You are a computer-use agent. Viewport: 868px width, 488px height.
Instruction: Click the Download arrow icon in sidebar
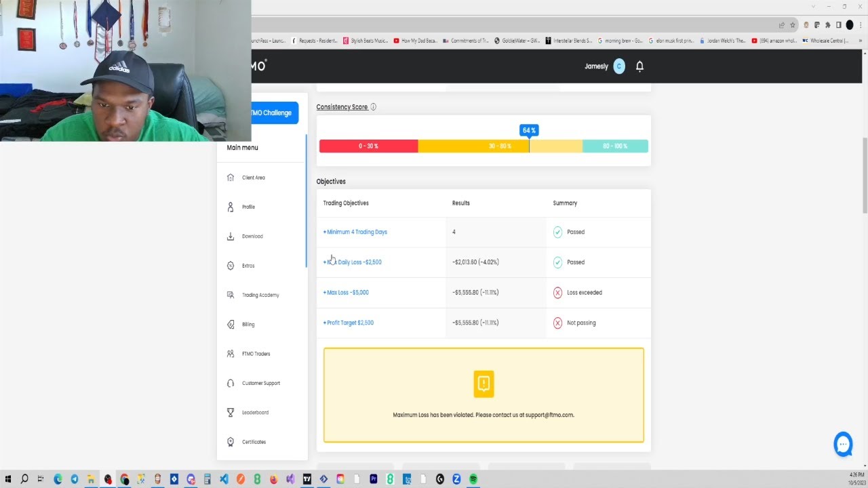pyautogui.click(x=231, y=237)
